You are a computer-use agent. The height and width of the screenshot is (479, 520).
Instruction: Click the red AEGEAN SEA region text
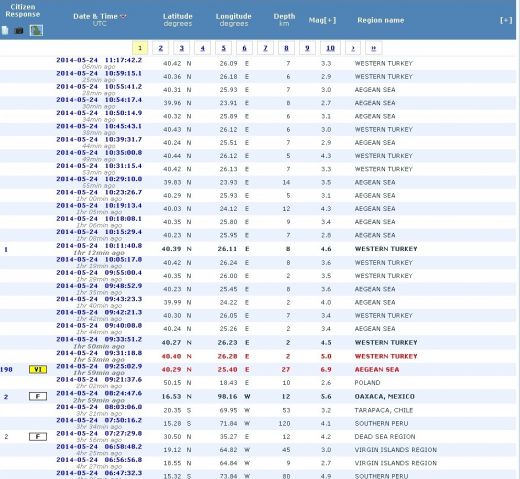[x=377, y=370]
